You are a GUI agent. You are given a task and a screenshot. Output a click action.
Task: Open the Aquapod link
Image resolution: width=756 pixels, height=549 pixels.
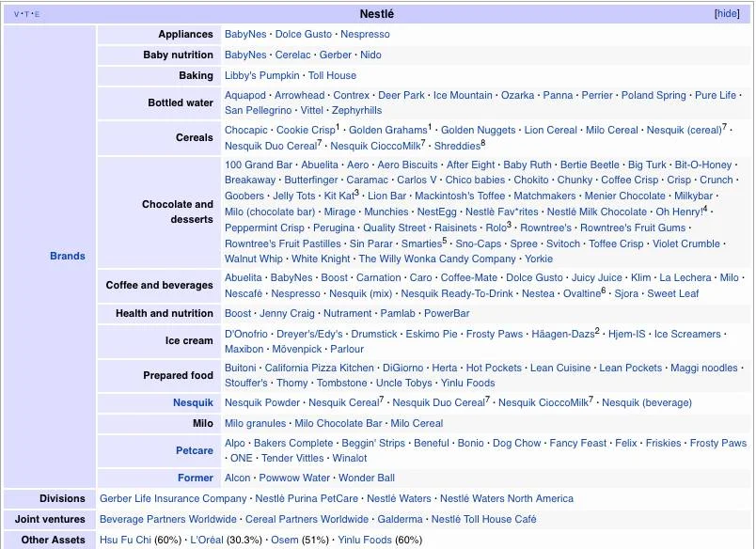click(244, 96)
